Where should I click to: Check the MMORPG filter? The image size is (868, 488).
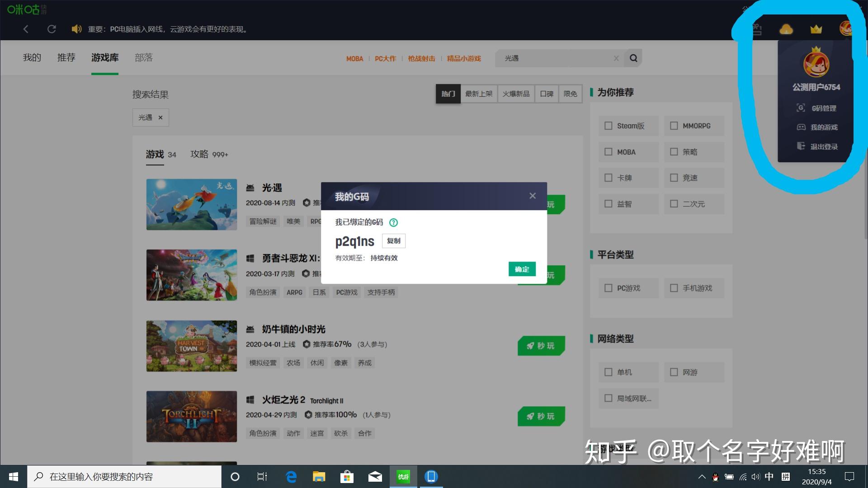click(674, 126)
